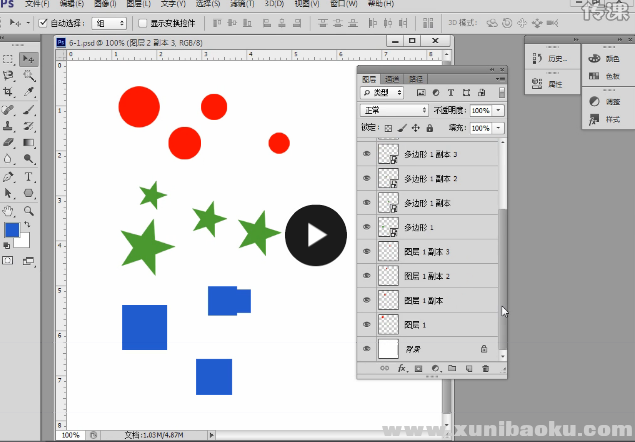Click the Zoom tool in toolbox
The height and width of the screenshot is (442, 635).
[30, 210]
